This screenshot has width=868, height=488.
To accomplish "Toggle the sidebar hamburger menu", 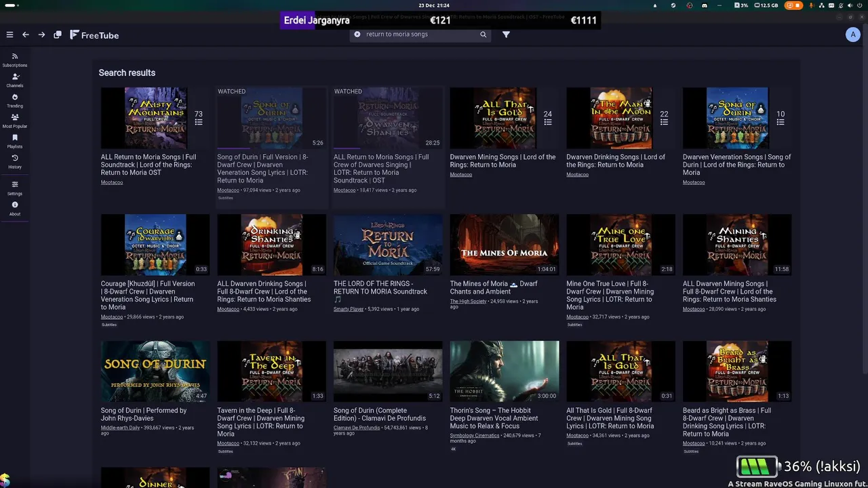I will [x=9, y=35].
